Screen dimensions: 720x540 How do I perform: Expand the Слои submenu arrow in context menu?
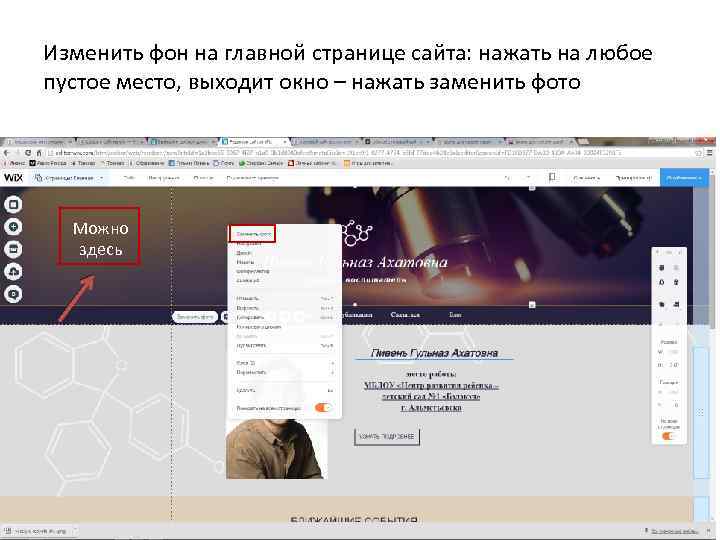(x=331, y=363)
